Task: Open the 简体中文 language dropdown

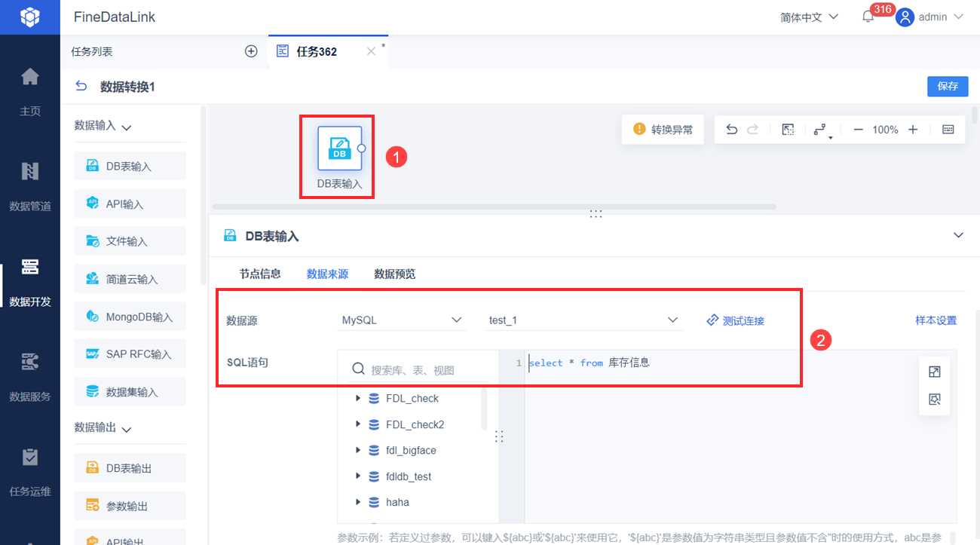Action: [809, 17]
